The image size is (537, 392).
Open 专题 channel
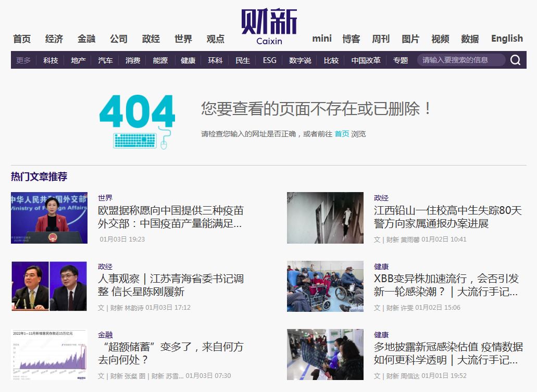(x=401, y=60)
